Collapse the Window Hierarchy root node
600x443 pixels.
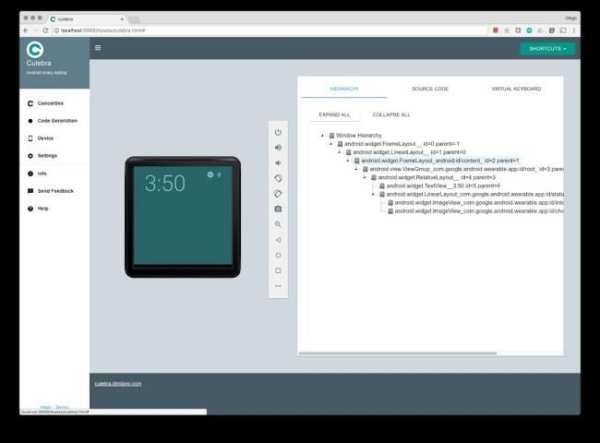pyautogui.click(x=323, y=135)
